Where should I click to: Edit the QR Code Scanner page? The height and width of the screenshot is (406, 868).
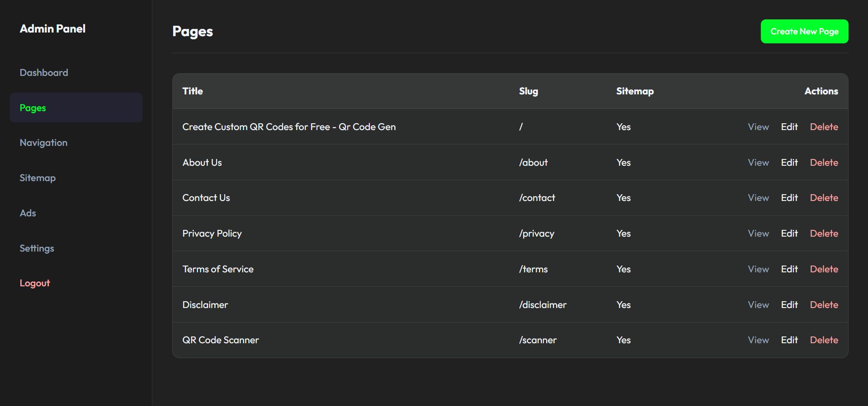(789, 340)
